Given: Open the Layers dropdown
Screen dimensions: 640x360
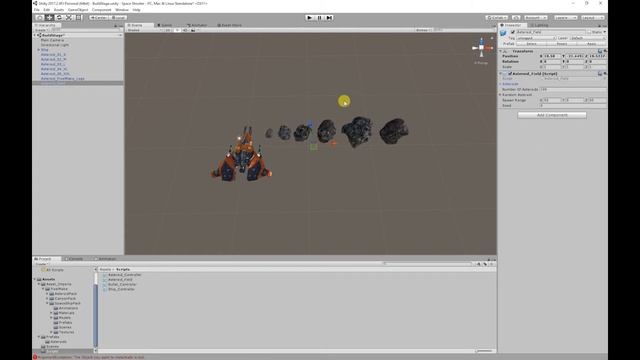Looking at the screenshot, I should pos(565,18).
